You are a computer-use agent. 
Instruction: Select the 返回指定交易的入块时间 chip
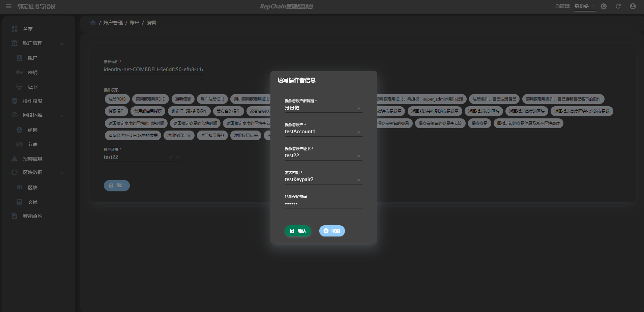pos(195,123)
